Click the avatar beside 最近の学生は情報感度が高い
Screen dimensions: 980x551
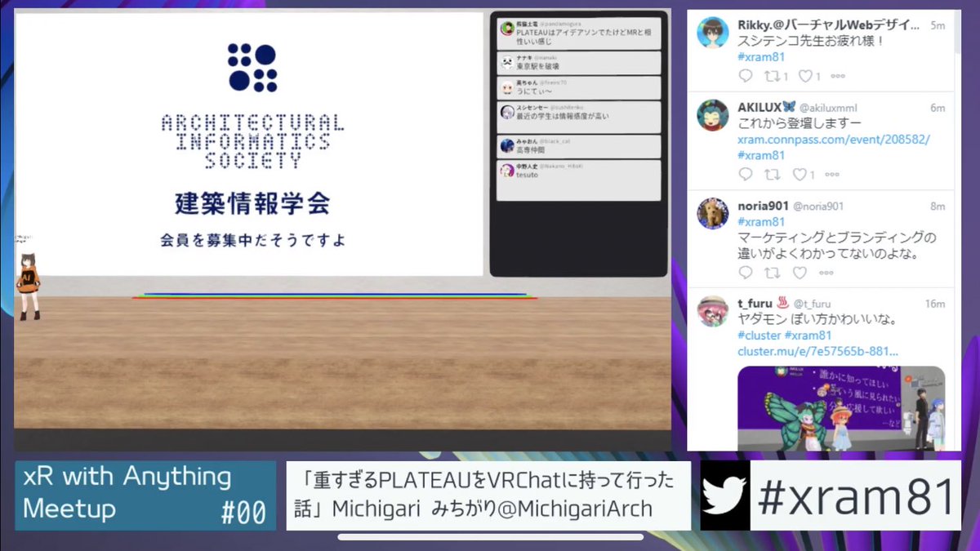coord(507,112)
